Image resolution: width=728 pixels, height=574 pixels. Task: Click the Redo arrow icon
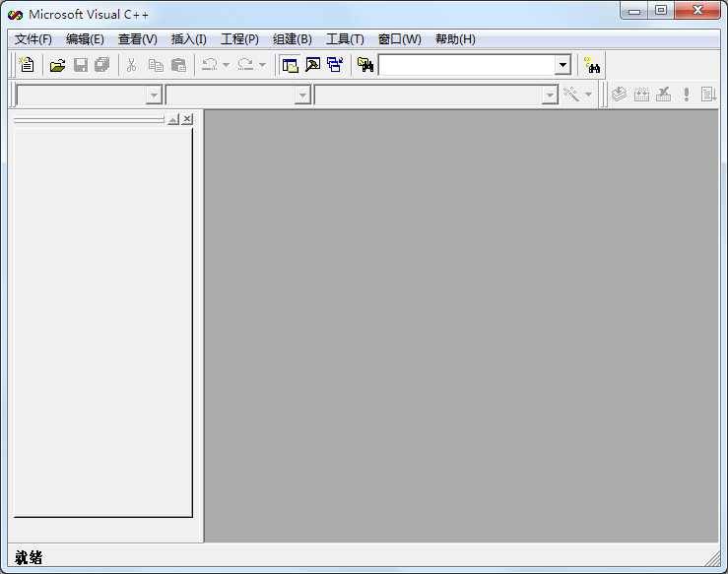[x=245, y=65]
